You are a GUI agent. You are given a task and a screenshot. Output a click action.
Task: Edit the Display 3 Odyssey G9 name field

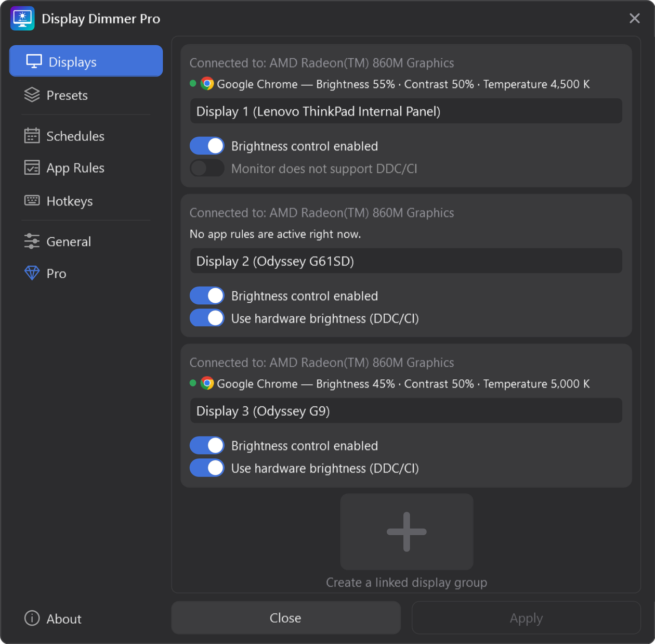(x=406, y=410)
